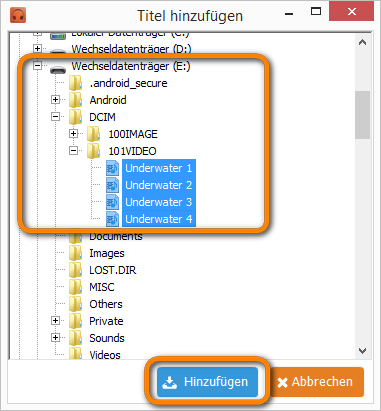
Task: Click the Hinzufügen button
Action: pyautogui.click(x=207, y=382)
